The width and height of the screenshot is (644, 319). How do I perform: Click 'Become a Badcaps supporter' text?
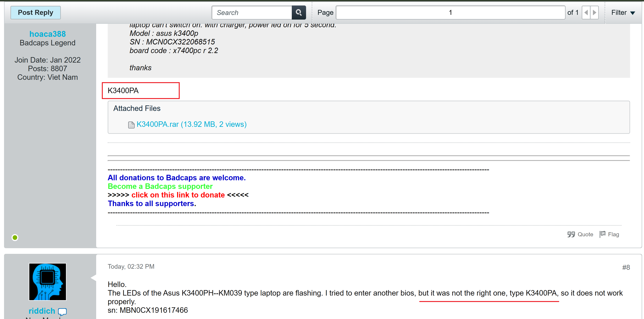coord(160,186)
